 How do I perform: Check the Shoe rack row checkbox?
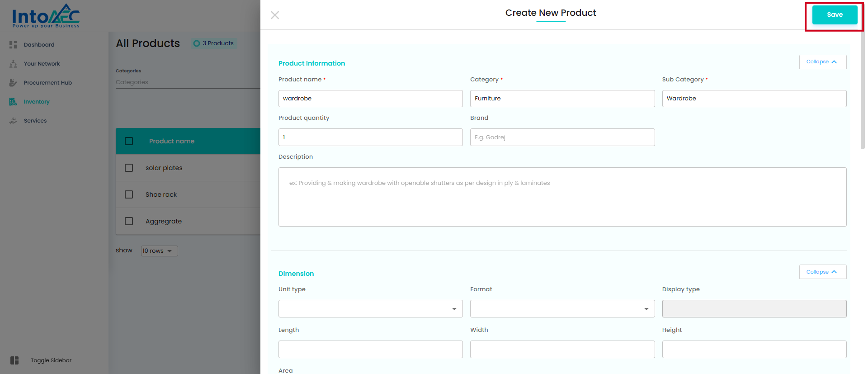129,194
